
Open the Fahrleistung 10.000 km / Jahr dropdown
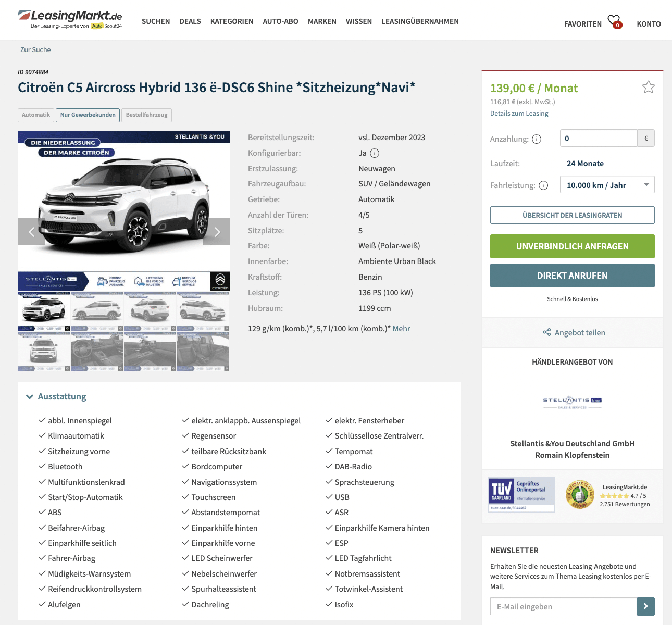[x=607, y=185]
